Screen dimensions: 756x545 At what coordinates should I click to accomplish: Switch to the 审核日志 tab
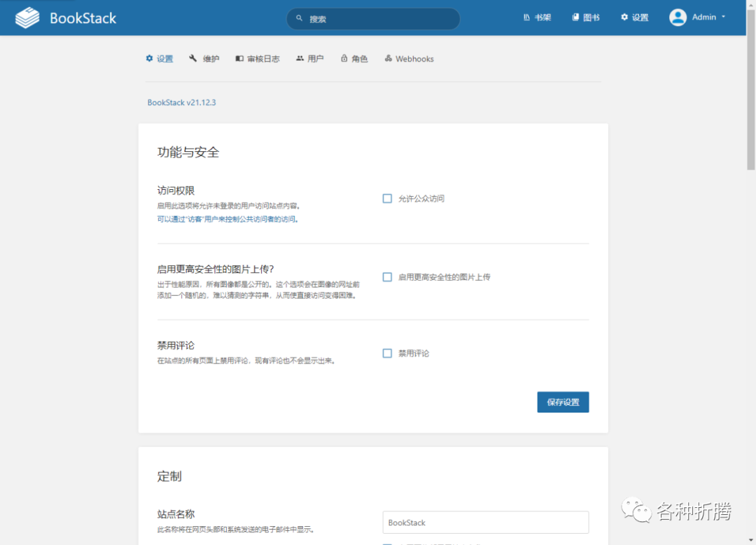point(258,58)
